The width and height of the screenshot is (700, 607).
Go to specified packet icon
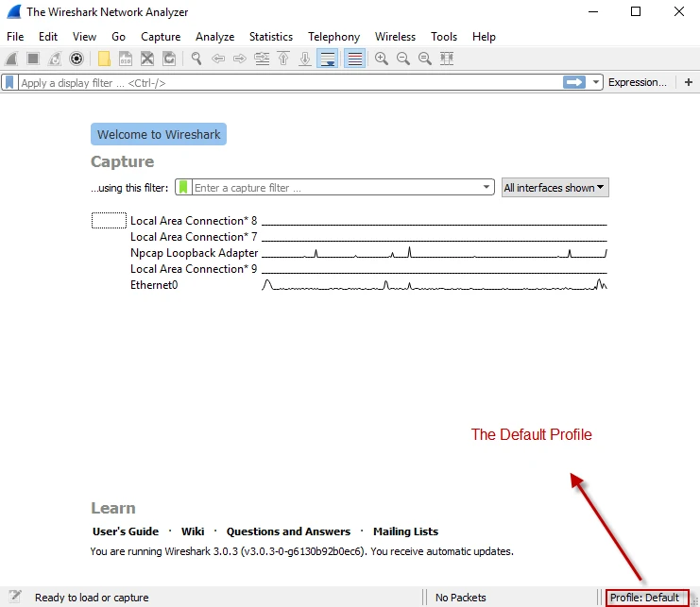point(262,59)
